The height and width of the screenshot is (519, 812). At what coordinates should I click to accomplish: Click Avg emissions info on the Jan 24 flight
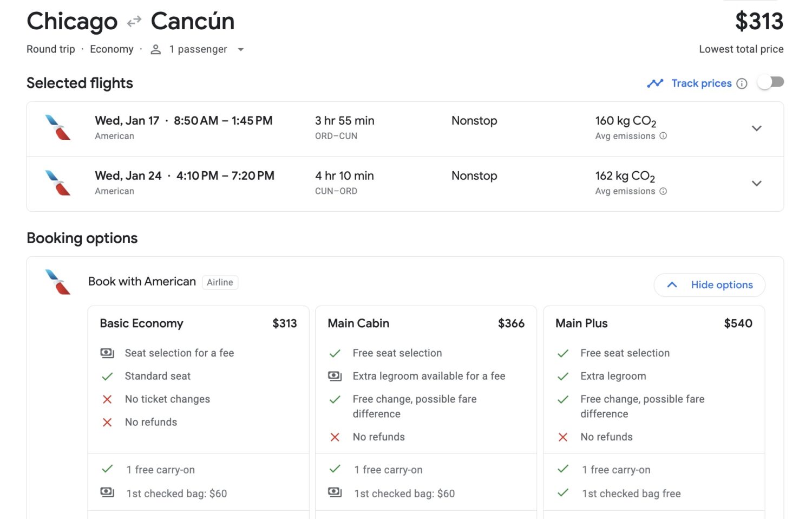click(663, 191)
